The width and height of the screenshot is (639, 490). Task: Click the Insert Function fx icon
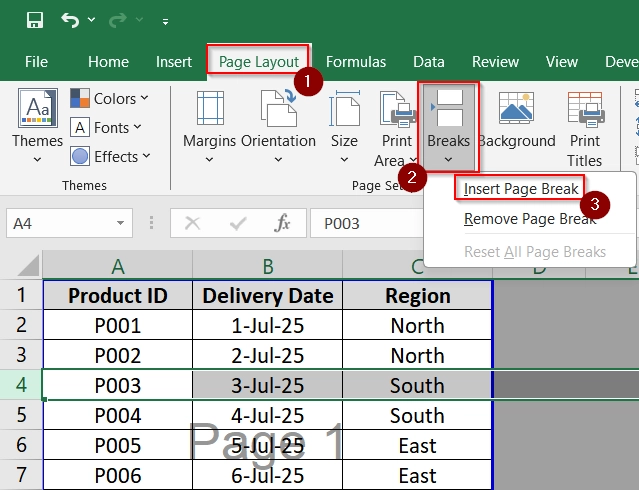click(282, 223)
